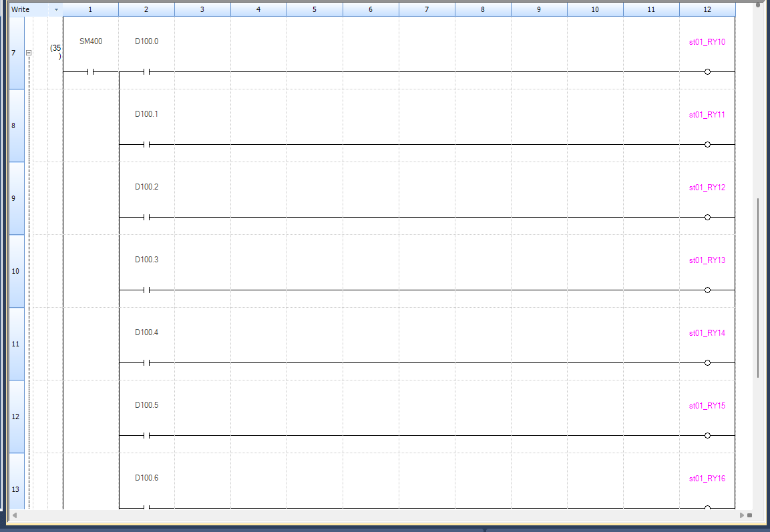The width and height of the screenshot is (770, 532).
Task: Click the vertical scrollbar thumb
Action: (758, 287)
